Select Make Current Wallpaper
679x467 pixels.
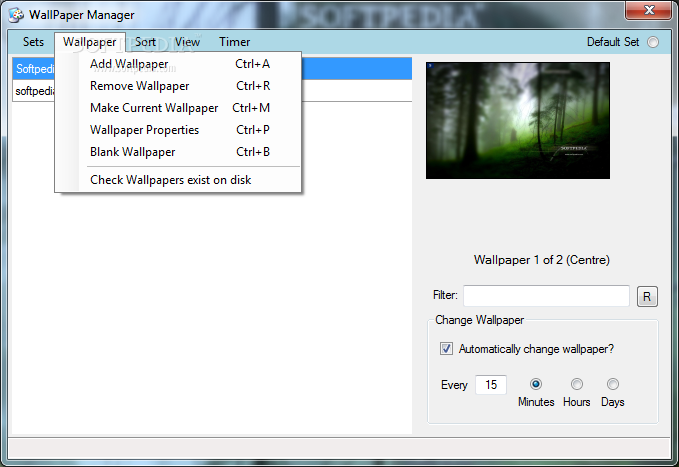(180, 108)
